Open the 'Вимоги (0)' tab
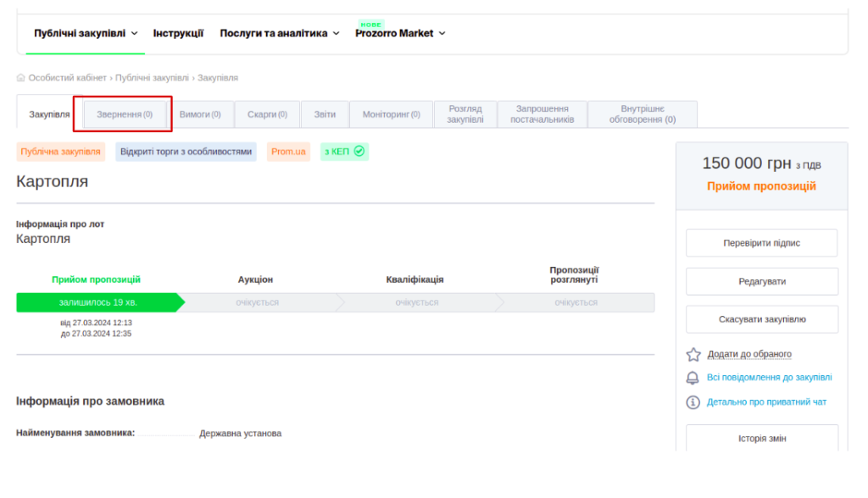868x498 pixels. (x=200, y=114)
